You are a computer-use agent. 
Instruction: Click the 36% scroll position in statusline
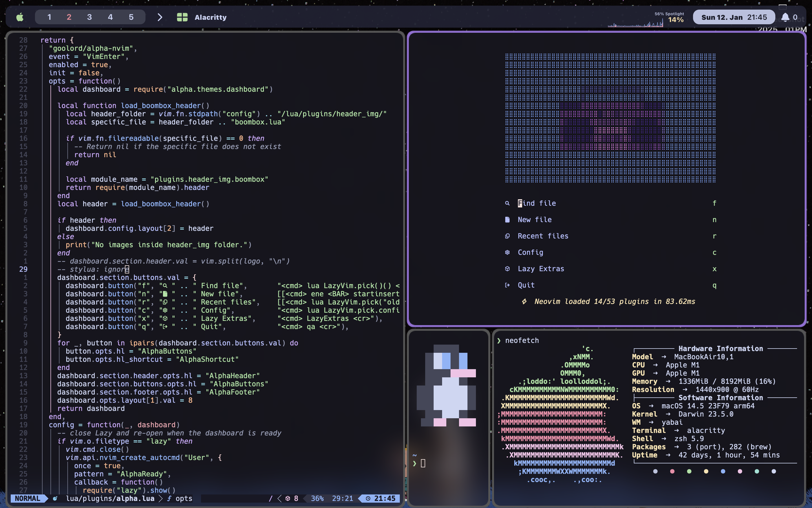(x=317, y=499)
